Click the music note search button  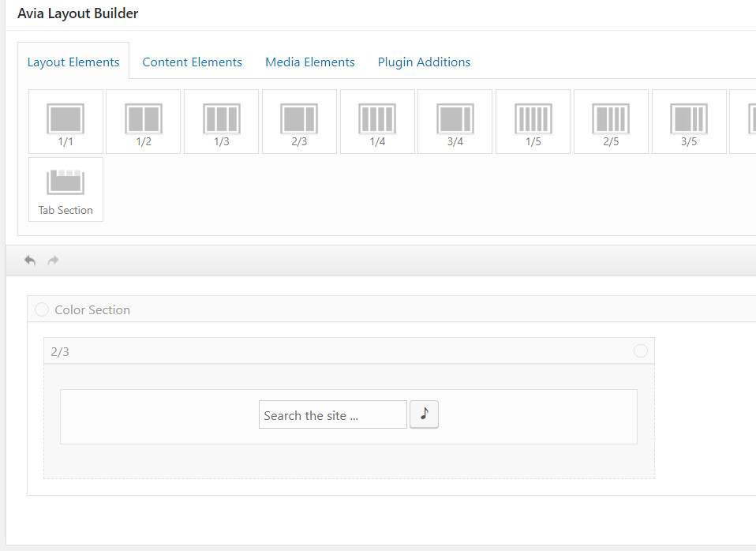(x=425, y=414)
